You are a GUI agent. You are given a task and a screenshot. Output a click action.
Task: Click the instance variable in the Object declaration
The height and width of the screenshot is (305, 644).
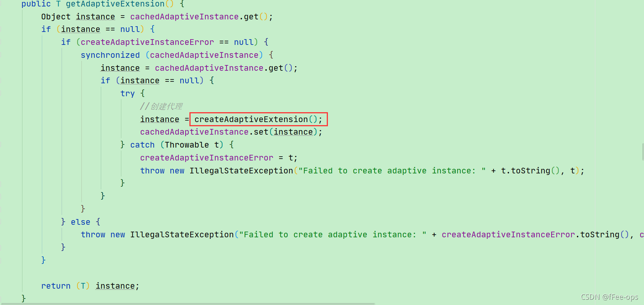tap(95, 17)
